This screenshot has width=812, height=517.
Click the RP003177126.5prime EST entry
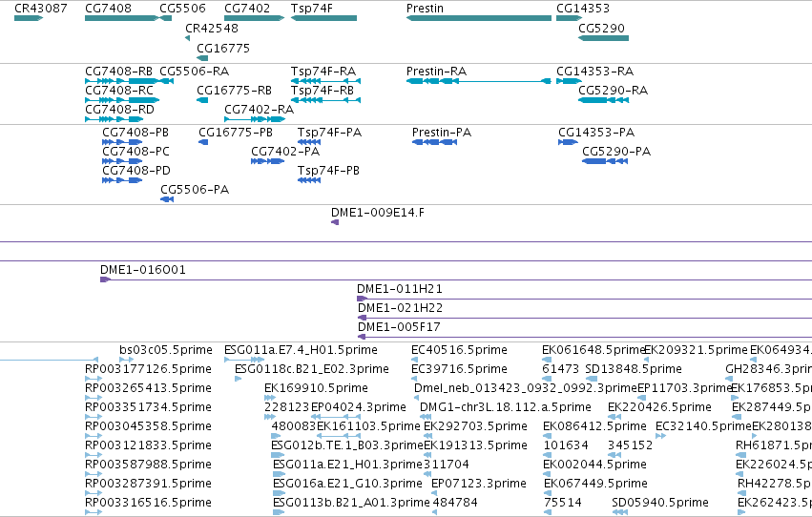94,379
